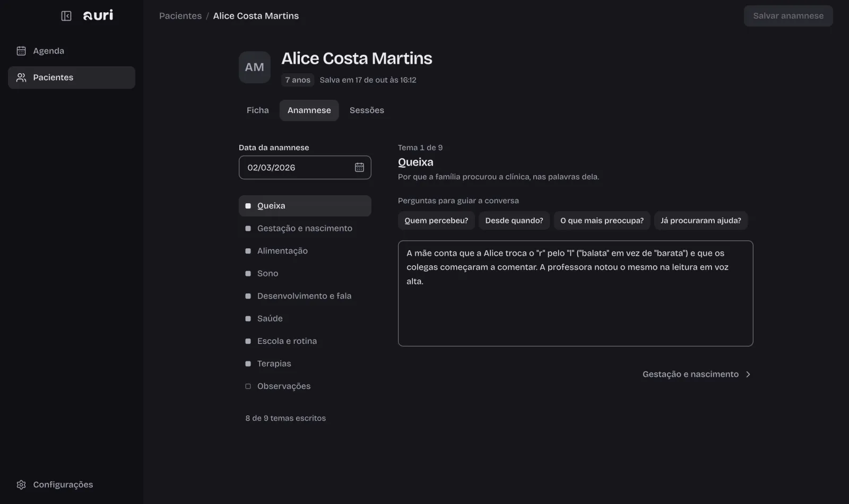The image size is (849, 504).
Task: Click the 'Quem percebeu?' question chip
Action: click(x=436, y=221)
